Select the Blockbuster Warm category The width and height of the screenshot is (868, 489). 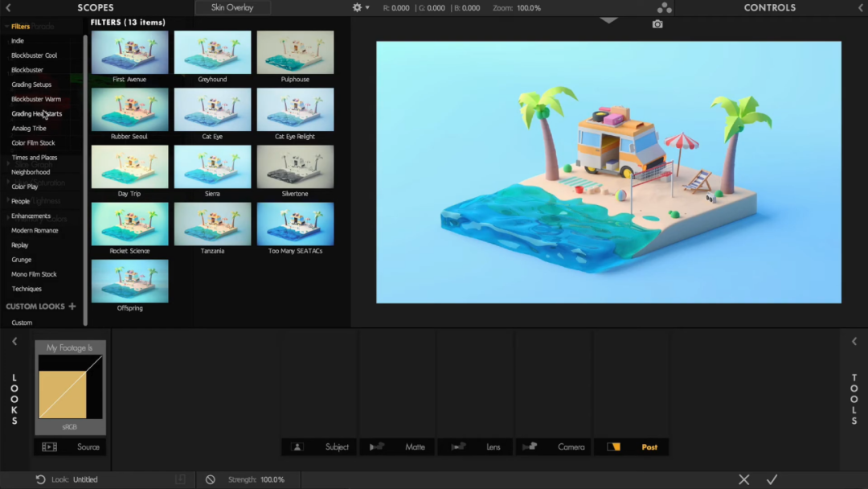click(x=38, y=99)
